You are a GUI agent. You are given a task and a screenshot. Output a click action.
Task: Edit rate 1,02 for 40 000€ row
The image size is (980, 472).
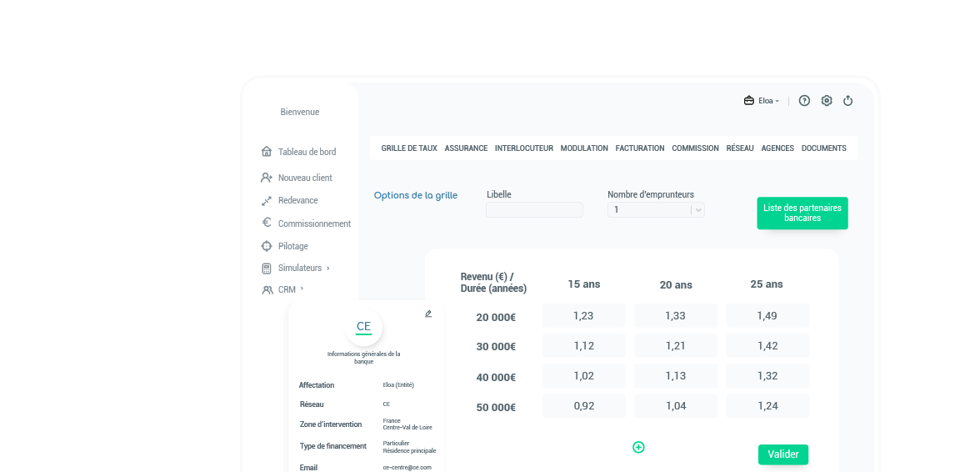click(x=583, y=376)
